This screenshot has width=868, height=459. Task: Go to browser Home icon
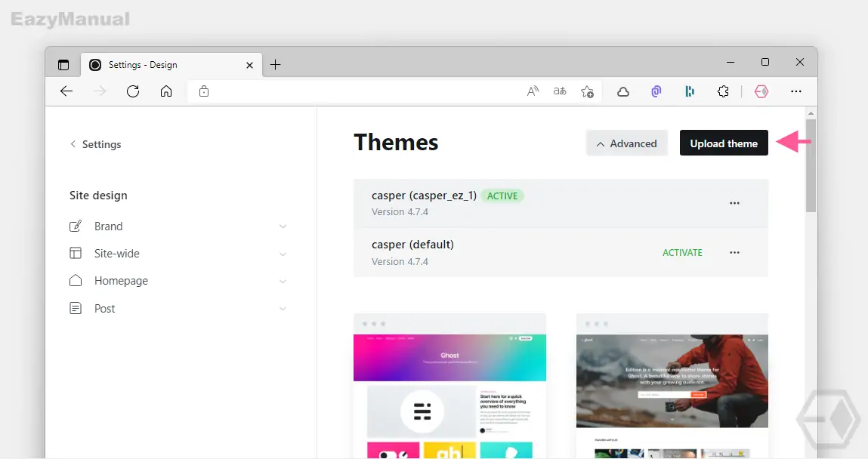coord(166,91)
